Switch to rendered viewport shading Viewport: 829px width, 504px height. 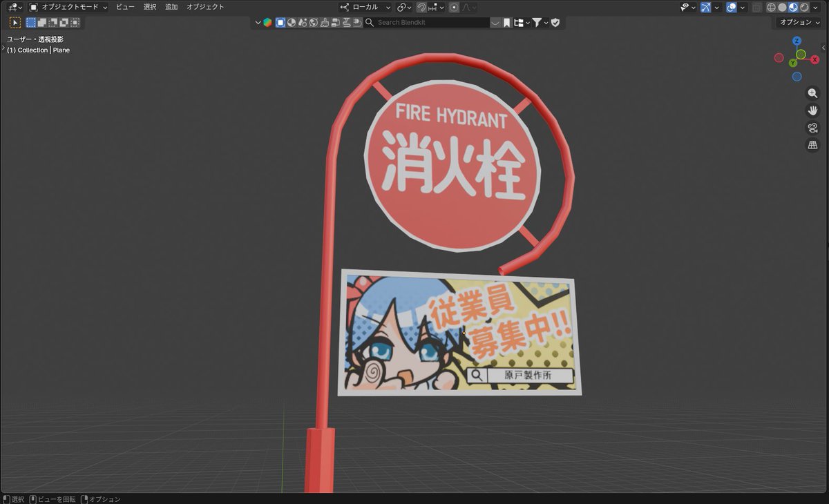(804, 7)
